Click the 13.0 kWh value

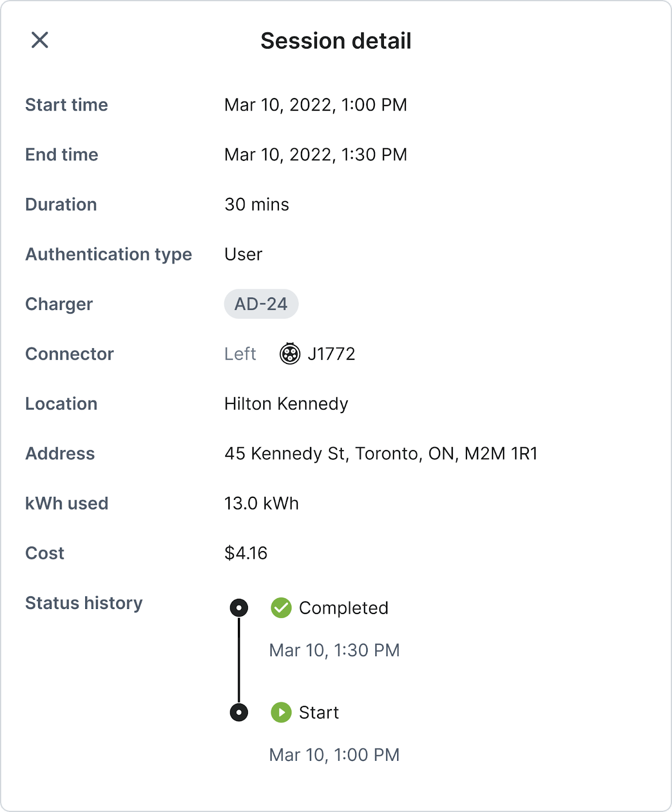pyautogui.click(x=261, y=503)
